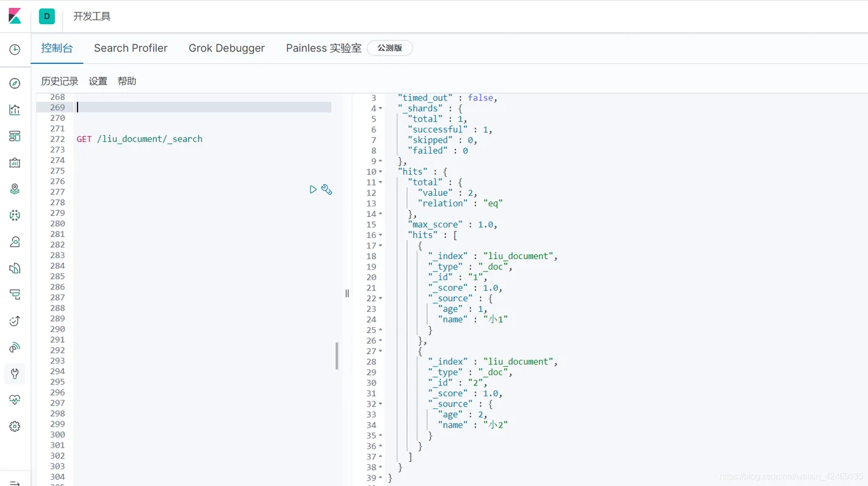The height and width of the screenshot is (486, 868).
Task: Click fold marker on line 39
Action: tap(381, 477)
